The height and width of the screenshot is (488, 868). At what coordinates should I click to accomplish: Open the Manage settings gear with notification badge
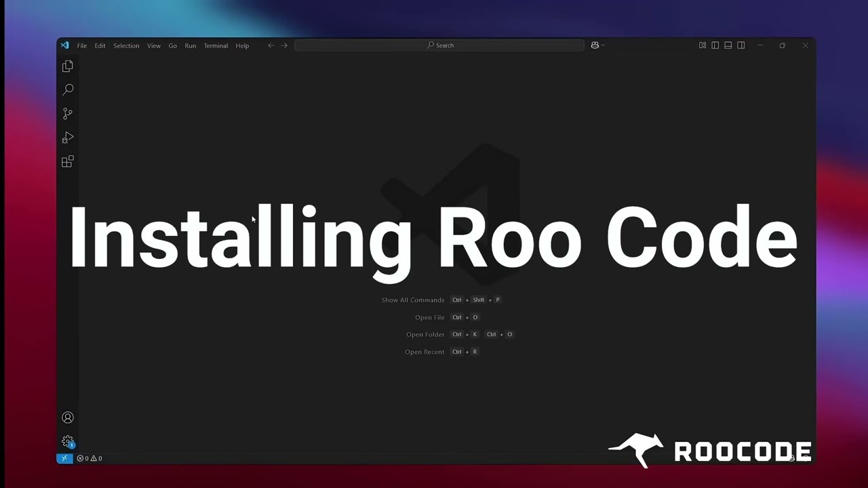(67, 441)
